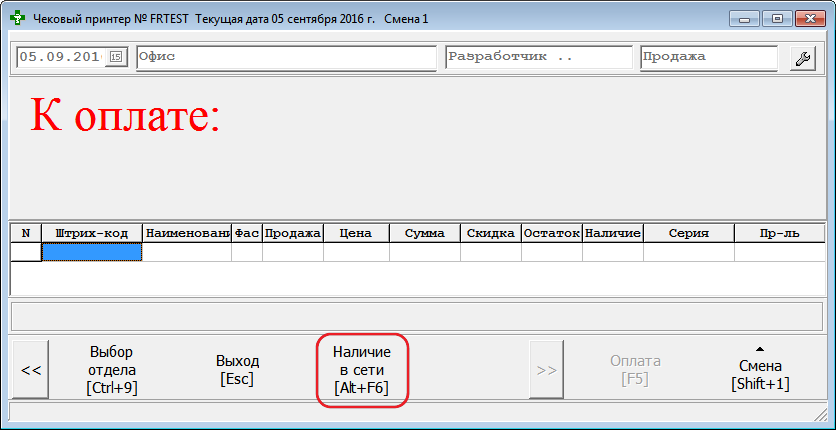Click the date input field
Screen dimensions: 836x430
coord(60,58)
